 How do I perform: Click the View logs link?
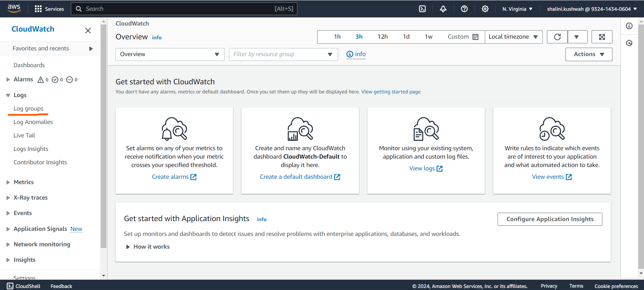[426, 168]
